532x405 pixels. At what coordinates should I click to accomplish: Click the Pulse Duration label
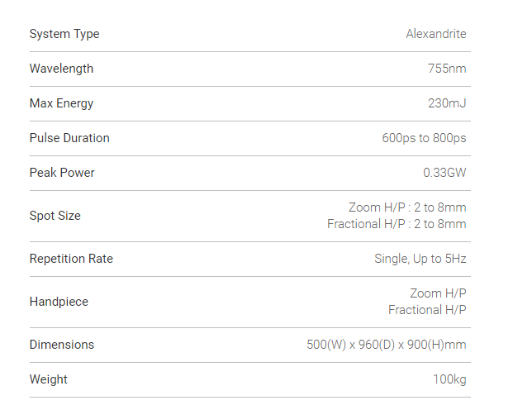[x=69, y=138]
